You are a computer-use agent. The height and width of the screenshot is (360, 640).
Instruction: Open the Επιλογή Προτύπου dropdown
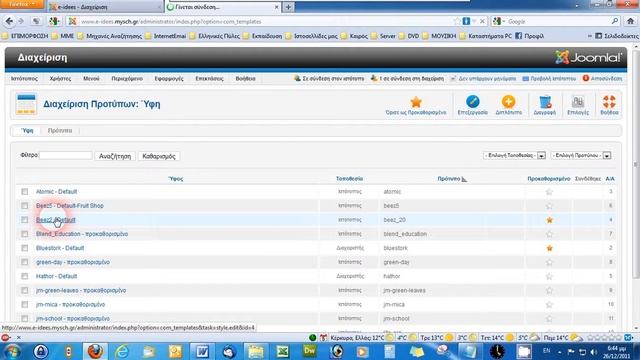(581, 156)
